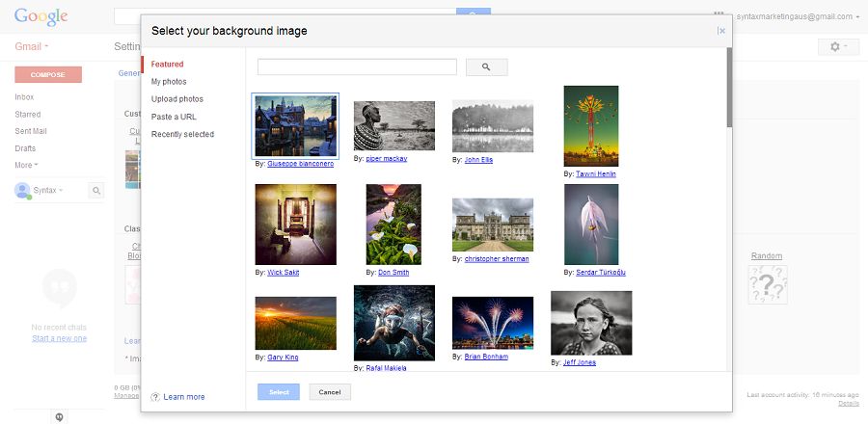Close the background image dialog with the X

[x=721, y=31]
